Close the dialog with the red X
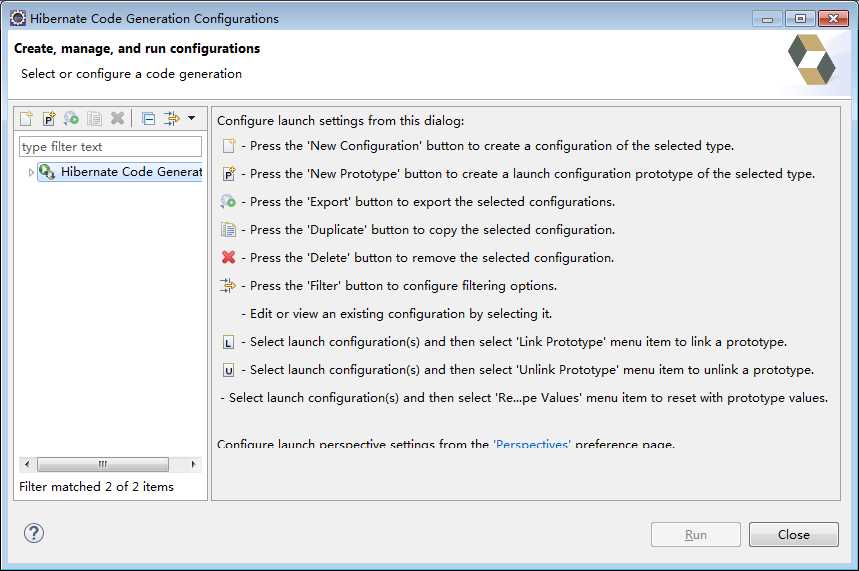This screenshot has height=571, width=859. (833, 19)
